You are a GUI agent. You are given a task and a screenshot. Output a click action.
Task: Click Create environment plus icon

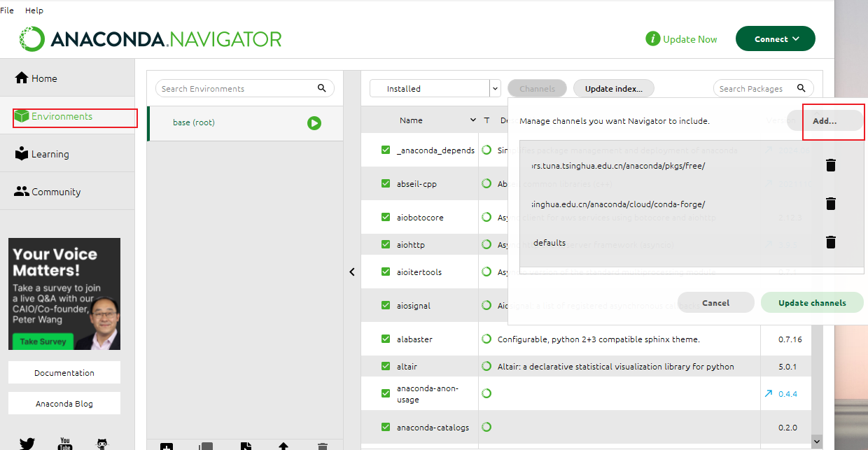coord(167,447)
